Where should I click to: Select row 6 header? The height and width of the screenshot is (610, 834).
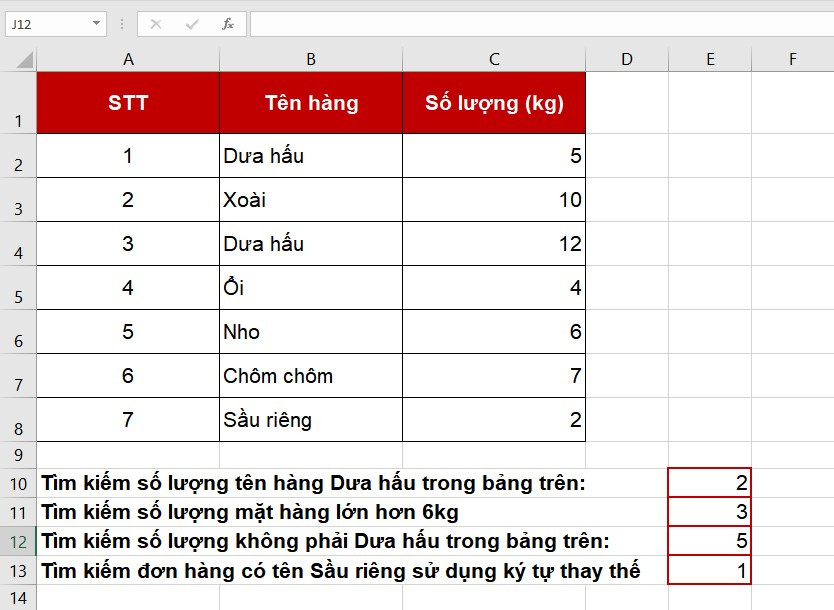[x=18, y=332]
